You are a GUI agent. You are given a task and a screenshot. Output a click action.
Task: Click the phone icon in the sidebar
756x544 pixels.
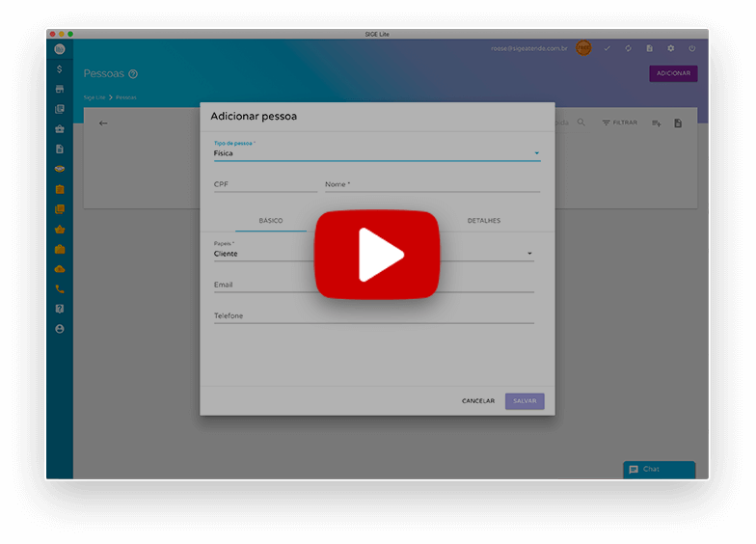pyautogui.click(x=60, y=288)
